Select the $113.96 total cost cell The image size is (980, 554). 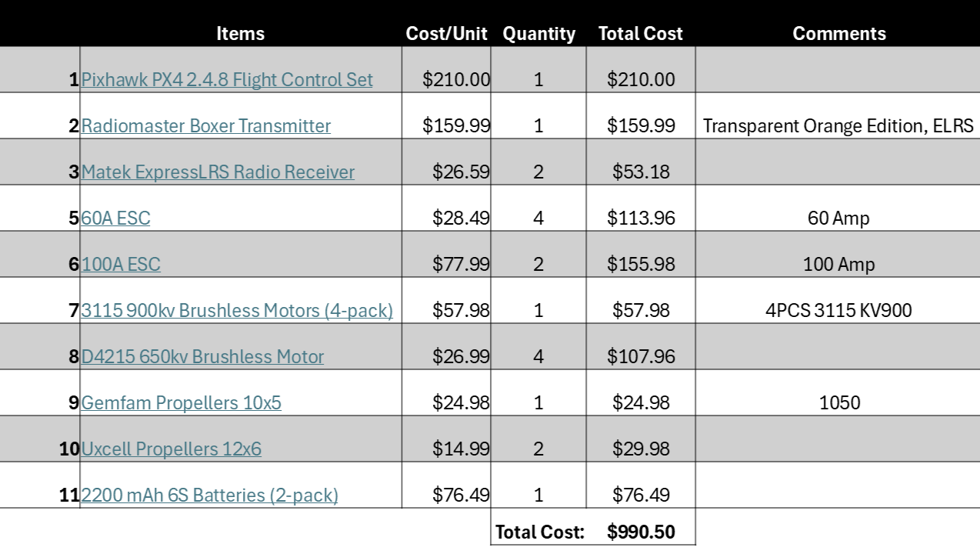click(641, 218)
